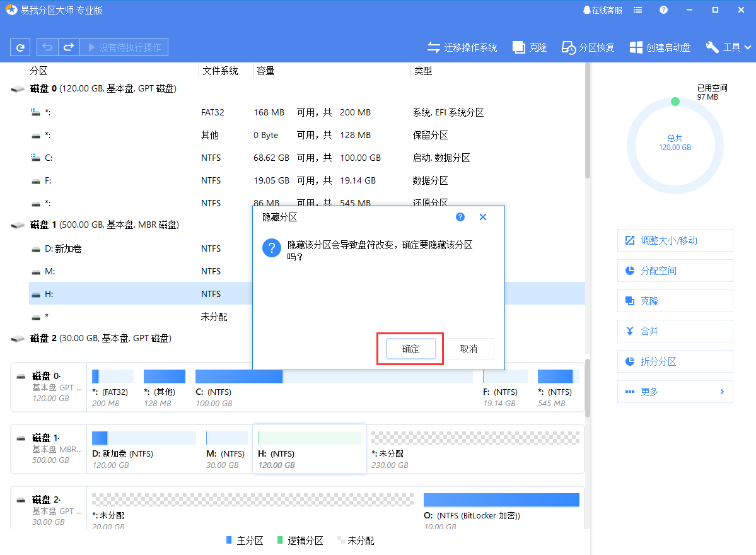Expand the 更多 more options entry
The image size is (756, 555).
tap(675, 392)
